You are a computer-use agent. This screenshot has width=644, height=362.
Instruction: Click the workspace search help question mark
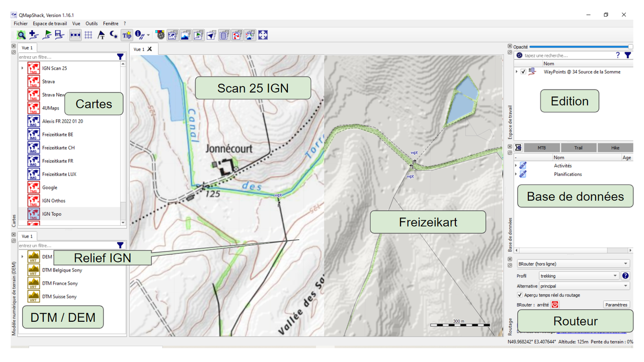click(x=618, y=55)
